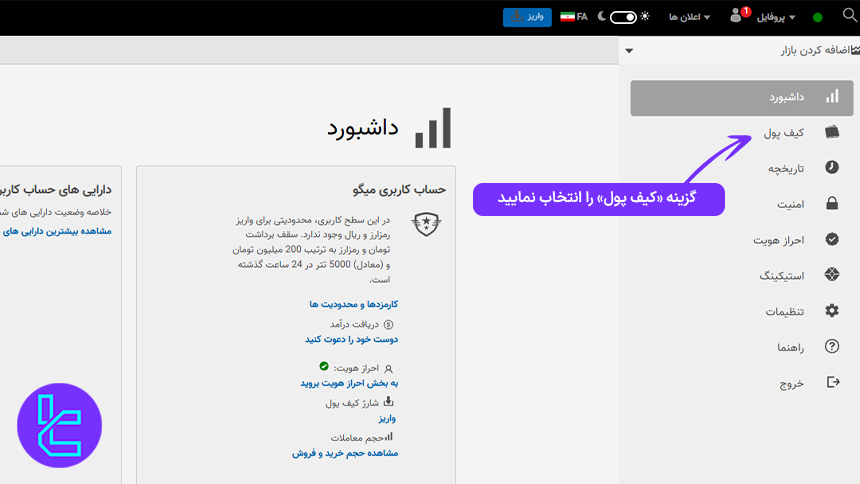Click the search magnifier icon

(x=850, y=15)
